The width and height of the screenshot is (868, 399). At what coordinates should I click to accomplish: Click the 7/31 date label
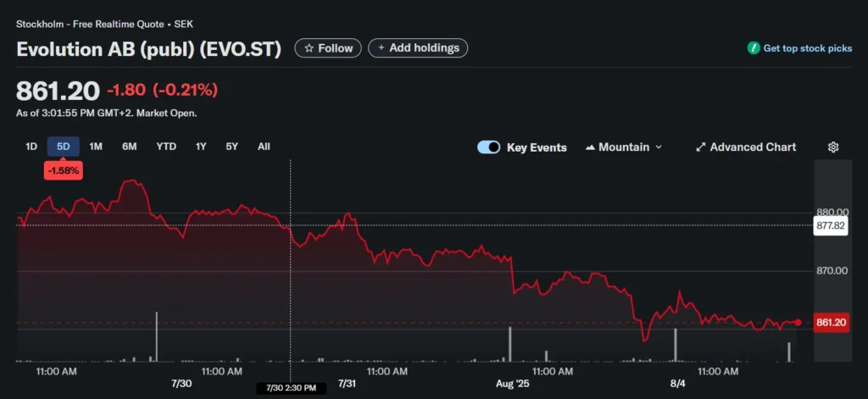point(347,384)
